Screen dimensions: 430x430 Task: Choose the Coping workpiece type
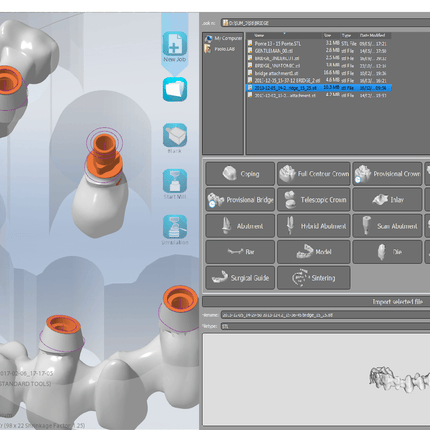pyautogui.click(x=240, y=174)
